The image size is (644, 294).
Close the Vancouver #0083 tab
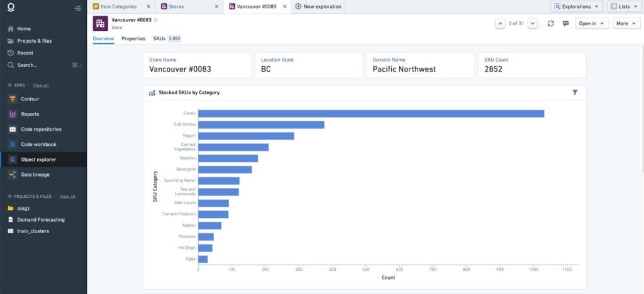[x=285, y=6]
